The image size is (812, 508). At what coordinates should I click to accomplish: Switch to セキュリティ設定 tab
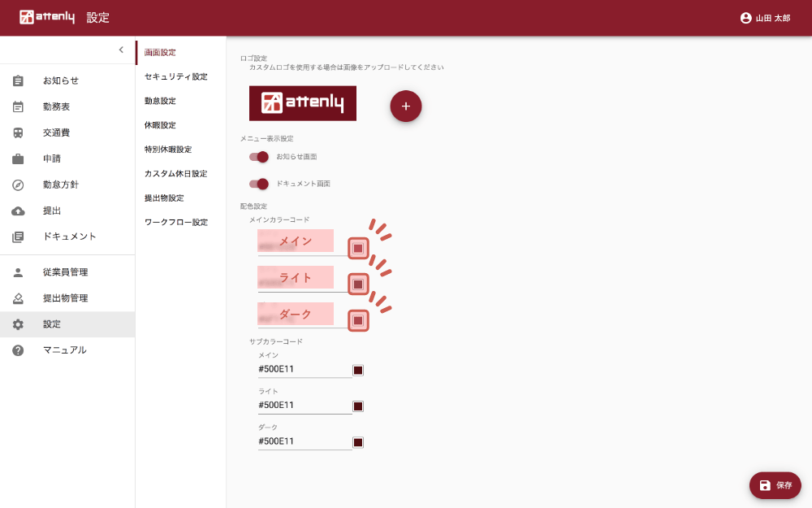175,76
